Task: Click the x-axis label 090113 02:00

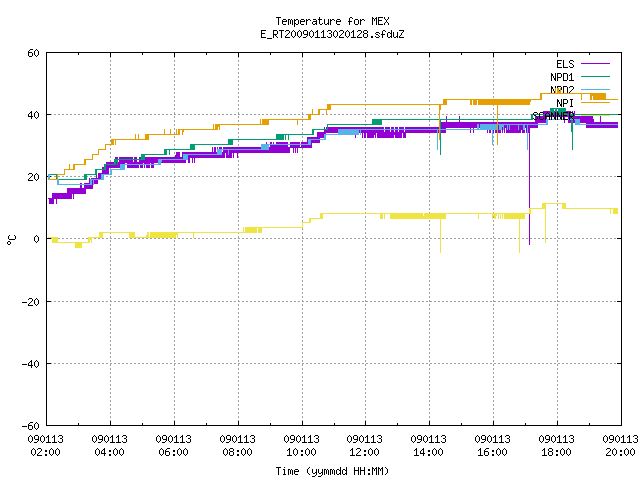Action: (46, 446)
